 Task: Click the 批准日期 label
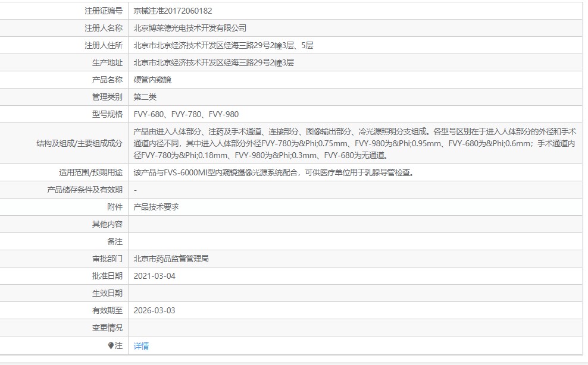tap(107, 276)
